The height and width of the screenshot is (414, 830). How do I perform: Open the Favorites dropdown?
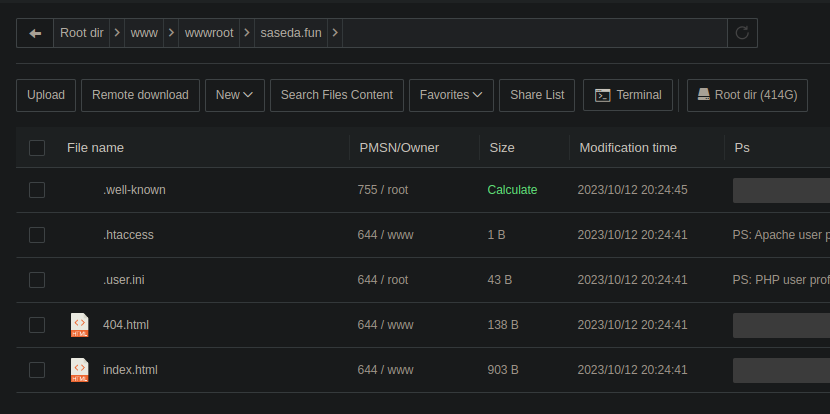click(450, 95)
